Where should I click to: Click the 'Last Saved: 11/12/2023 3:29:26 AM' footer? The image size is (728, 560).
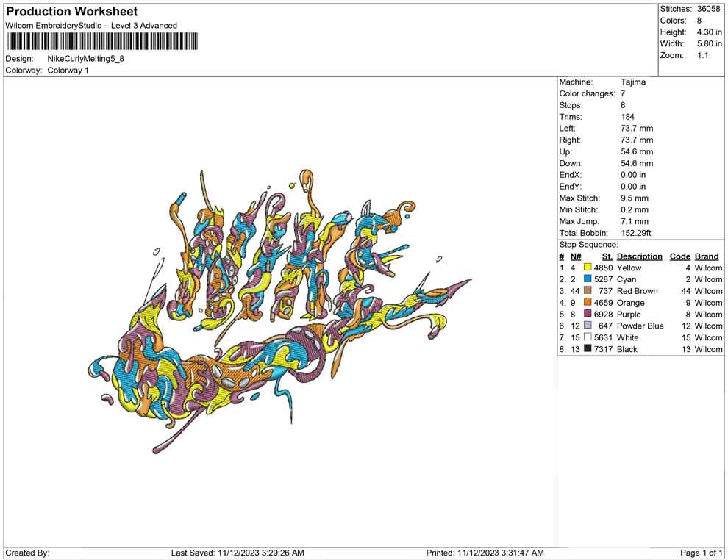(x=238, y=553)
